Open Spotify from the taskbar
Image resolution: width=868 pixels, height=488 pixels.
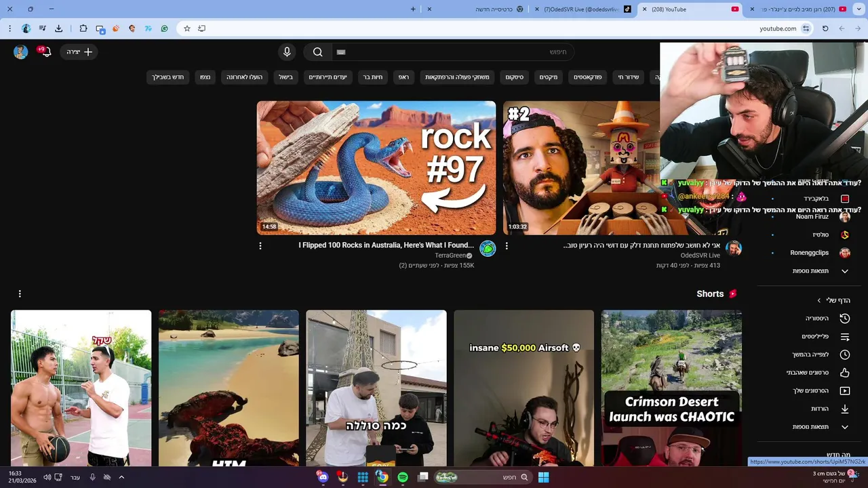403,477
